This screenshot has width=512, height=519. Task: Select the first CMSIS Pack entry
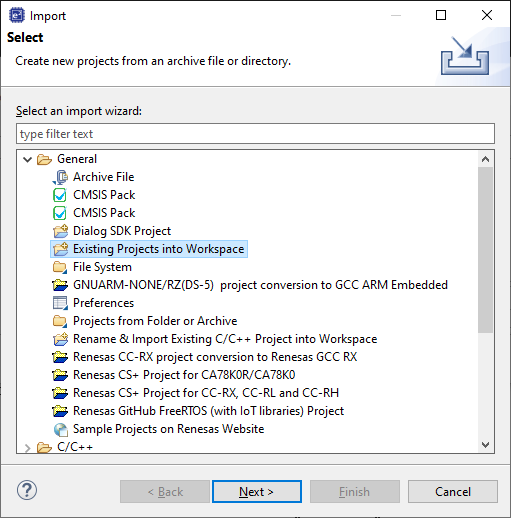pos(104,195)
